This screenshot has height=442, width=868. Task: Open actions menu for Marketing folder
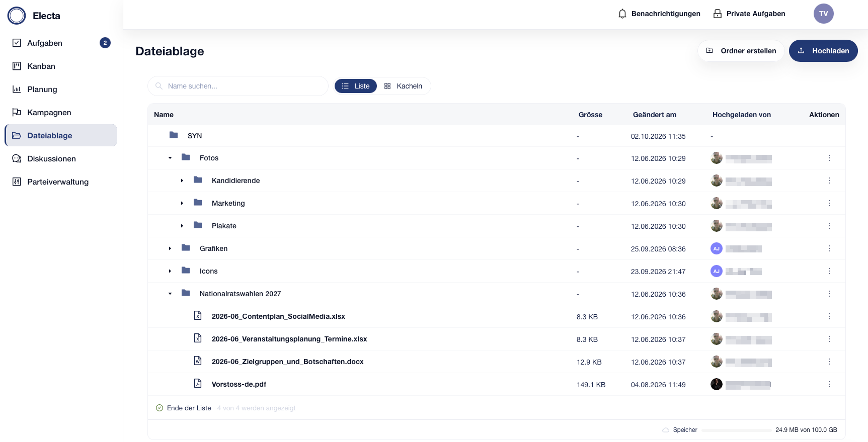829,203
